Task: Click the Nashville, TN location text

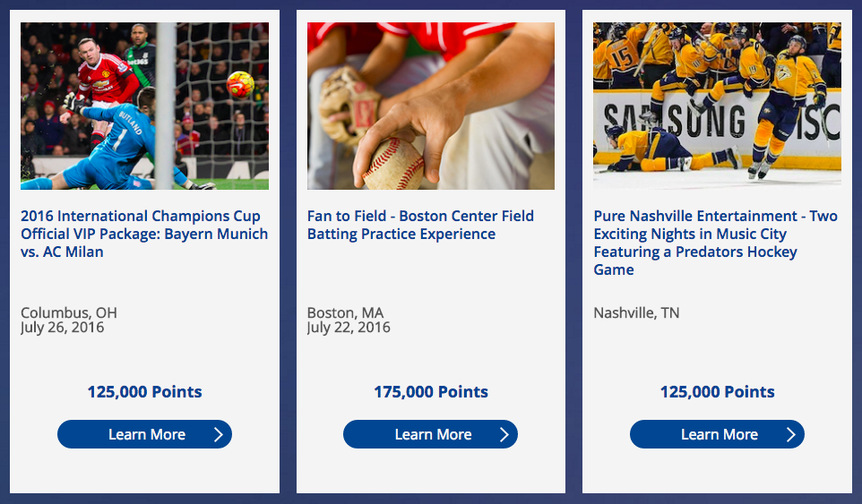Action: point(636,313)
